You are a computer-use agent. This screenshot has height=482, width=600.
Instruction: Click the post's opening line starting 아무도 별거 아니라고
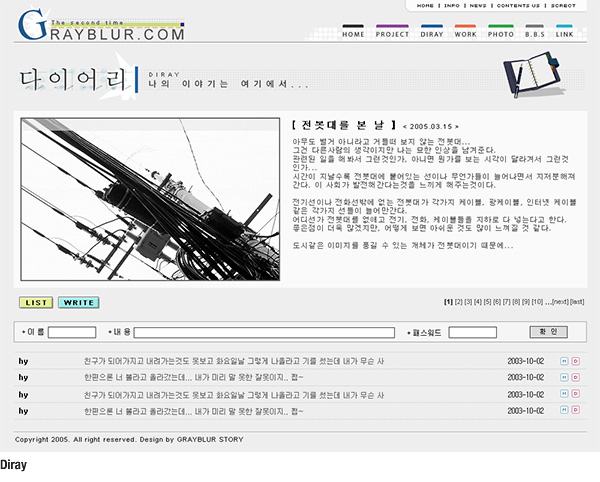tap(382, 142)
